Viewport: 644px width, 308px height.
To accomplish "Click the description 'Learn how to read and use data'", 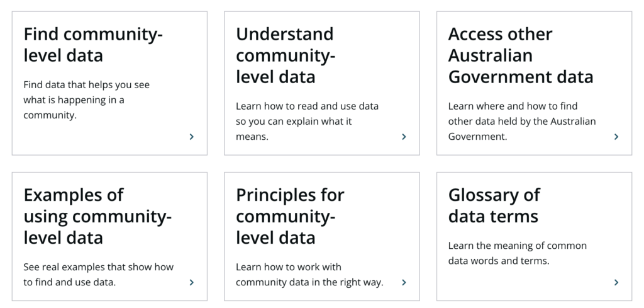I will point(307,106).
